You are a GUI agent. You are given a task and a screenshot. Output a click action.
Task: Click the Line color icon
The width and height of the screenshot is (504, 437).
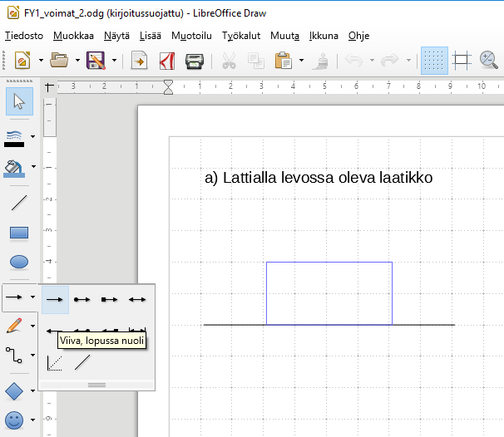(14, 139)
